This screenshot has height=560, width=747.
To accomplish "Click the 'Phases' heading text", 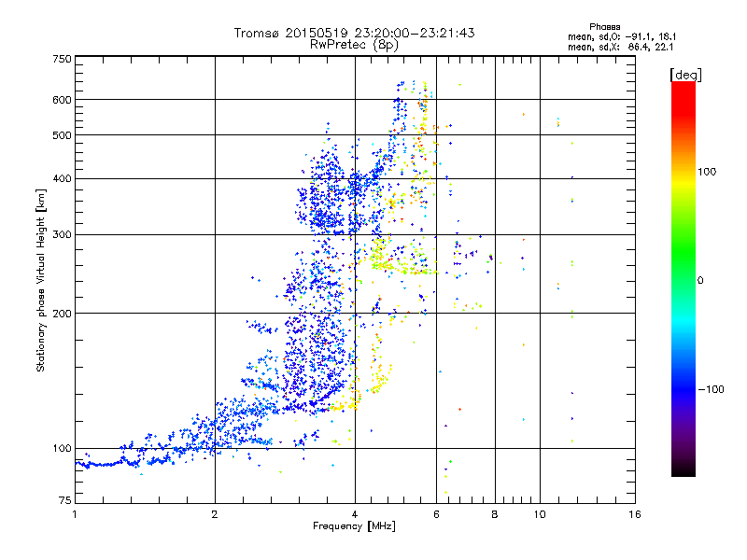I will coord(604,27).
